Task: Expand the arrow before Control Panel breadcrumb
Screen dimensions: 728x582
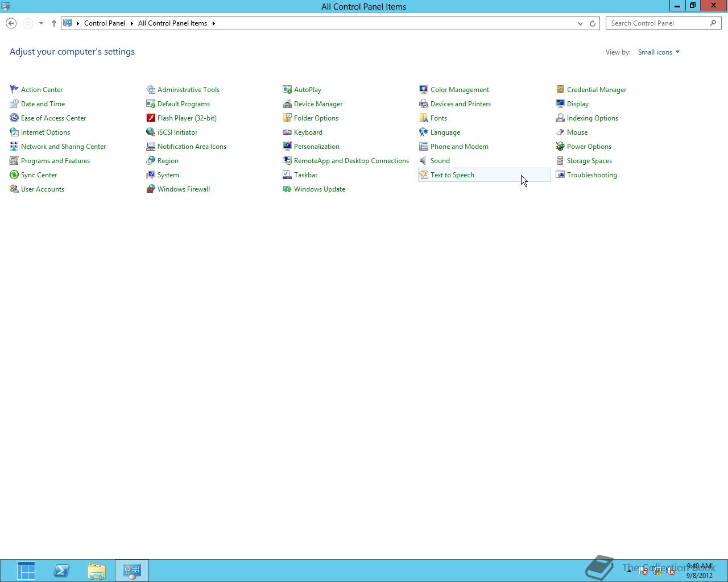Action: 78,23
